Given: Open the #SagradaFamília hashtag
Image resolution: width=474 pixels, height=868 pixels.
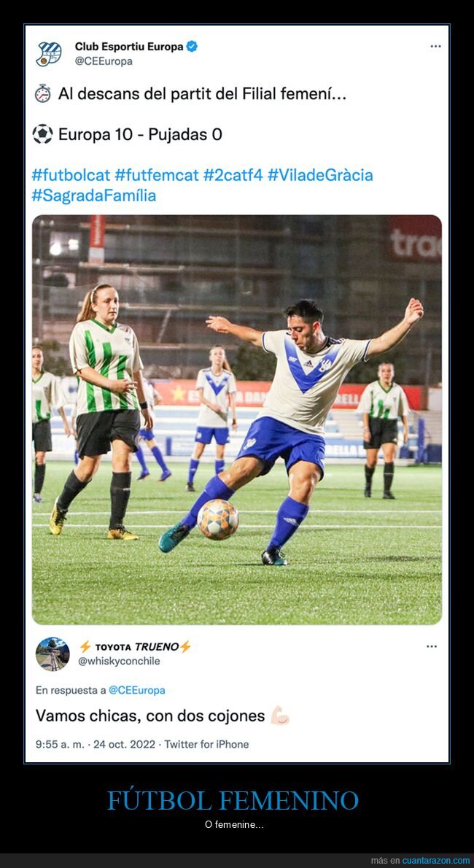Looking at the screenshot, I should [x=93, y=195].
